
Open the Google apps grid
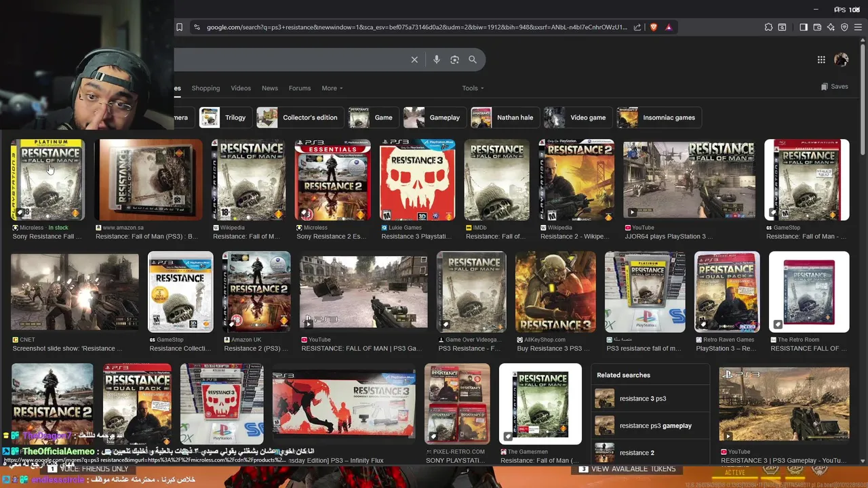click(x=821, y=60)
